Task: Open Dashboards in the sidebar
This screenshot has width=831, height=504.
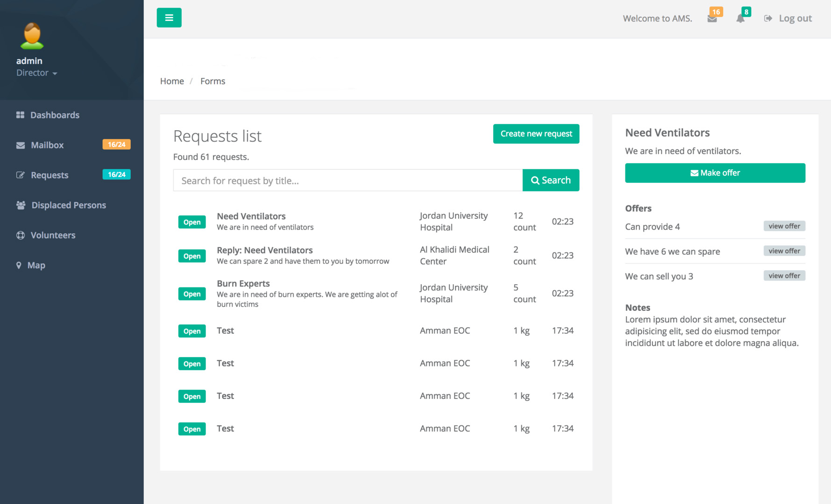Action: (x=55, y=115)
